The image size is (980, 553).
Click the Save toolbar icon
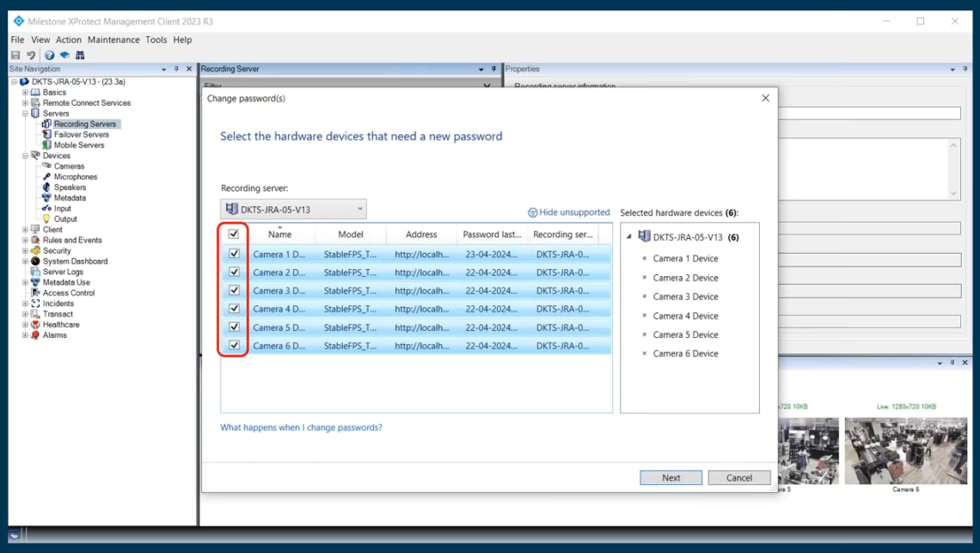click(15, 55)
